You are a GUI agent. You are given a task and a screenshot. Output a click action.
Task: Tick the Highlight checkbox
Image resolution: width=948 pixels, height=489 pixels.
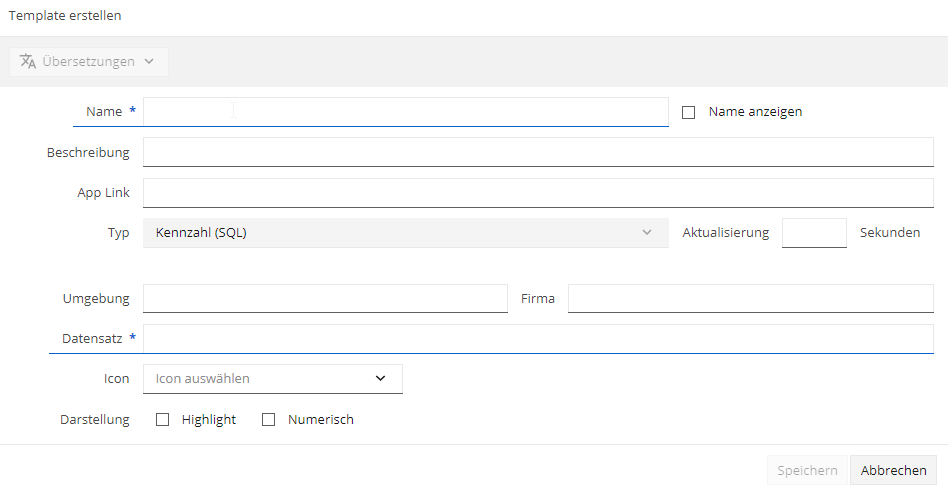coord(163,419)
